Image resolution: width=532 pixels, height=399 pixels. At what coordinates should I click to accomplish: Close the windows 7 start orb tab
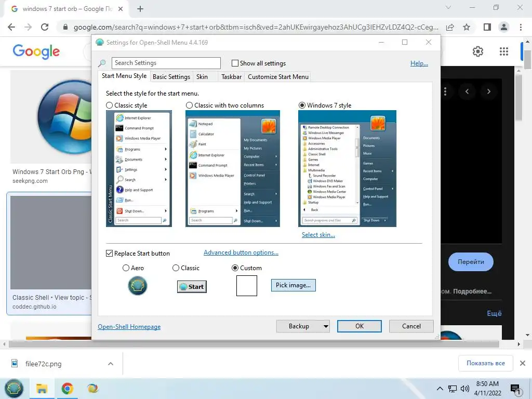pos(121,9)
